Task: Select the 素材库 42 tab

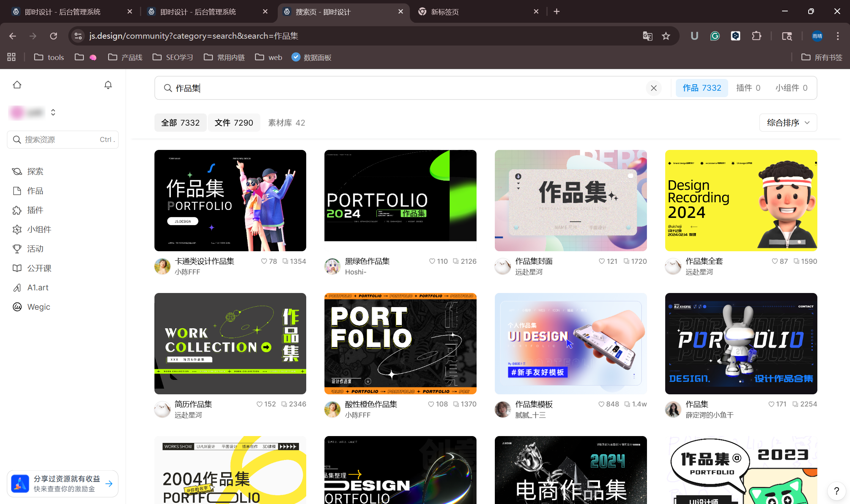Action: click(286, 123)
